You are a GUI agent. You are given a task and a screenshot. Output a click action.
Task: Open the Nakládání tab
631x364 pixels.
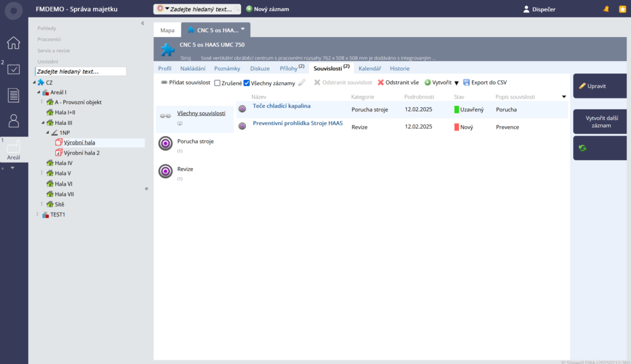coord(193,68)
